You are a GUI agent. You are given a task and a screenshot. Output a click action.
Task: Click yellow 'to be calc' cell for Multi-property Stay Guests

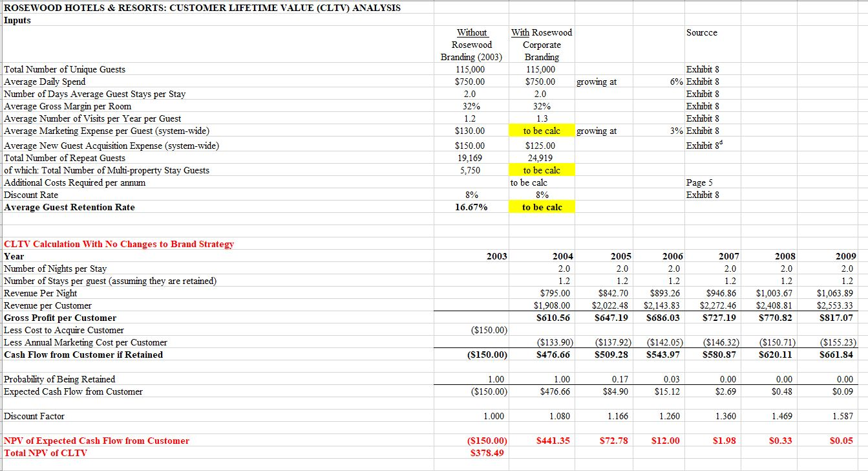coord(542,170)
